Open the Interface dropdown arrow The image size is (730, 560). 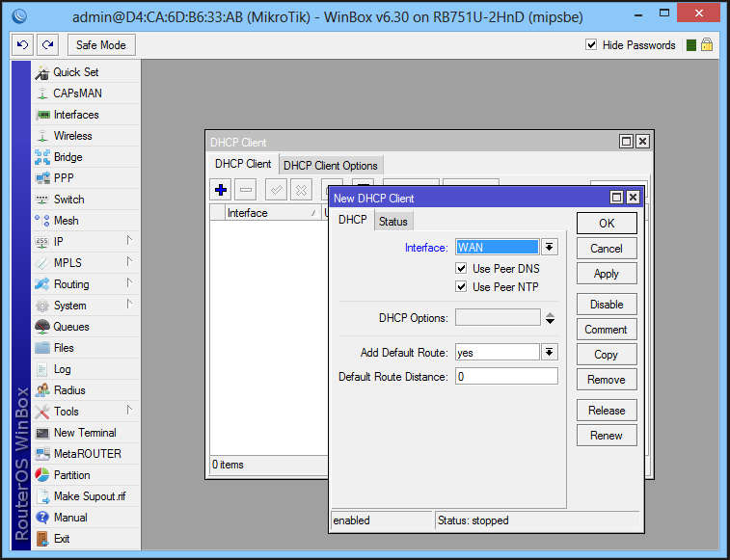(550, 247)
